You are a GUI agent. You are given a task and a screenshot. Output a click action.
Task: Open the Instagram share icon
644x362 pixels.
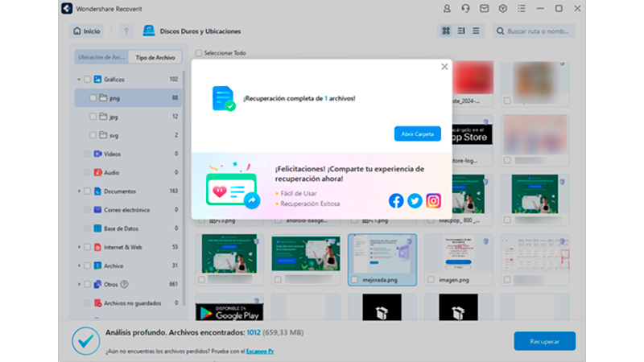(x=433, y=200)
